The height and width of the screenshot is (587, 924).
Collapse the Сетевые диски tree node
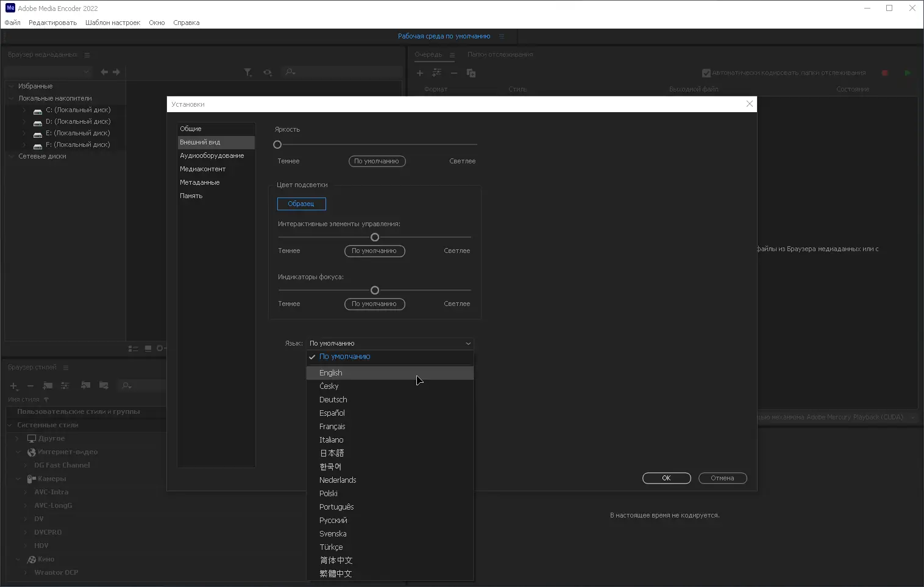tap(12, 157)
